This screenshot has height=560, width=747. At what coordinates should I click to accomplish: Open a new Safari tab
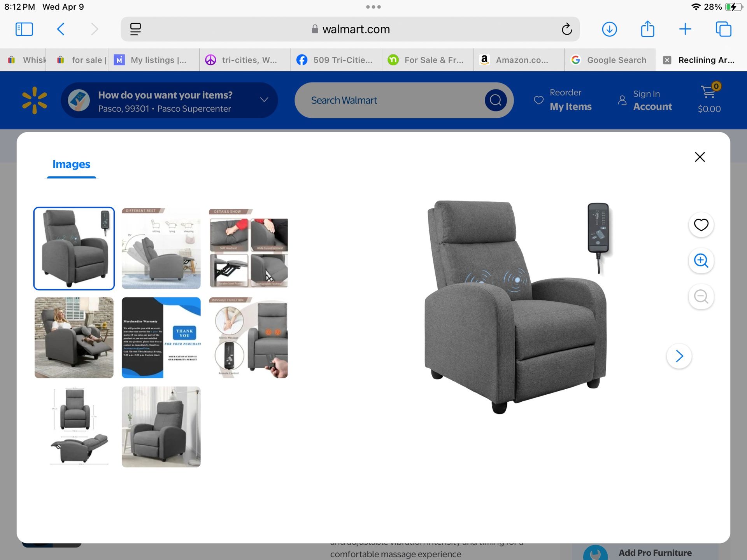(685, 29)
